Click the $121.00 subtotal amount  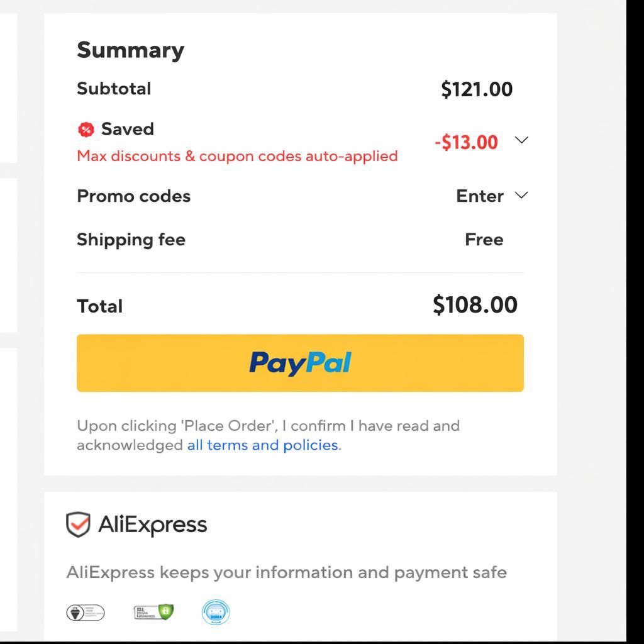point(477,89)
